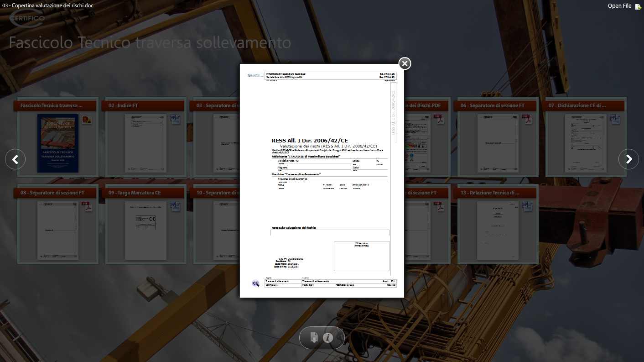Click Word icon on 13 Relazione Tecnica card
Image resolution: width=644 pixels, height=362 pixels.
pos(527,206)
